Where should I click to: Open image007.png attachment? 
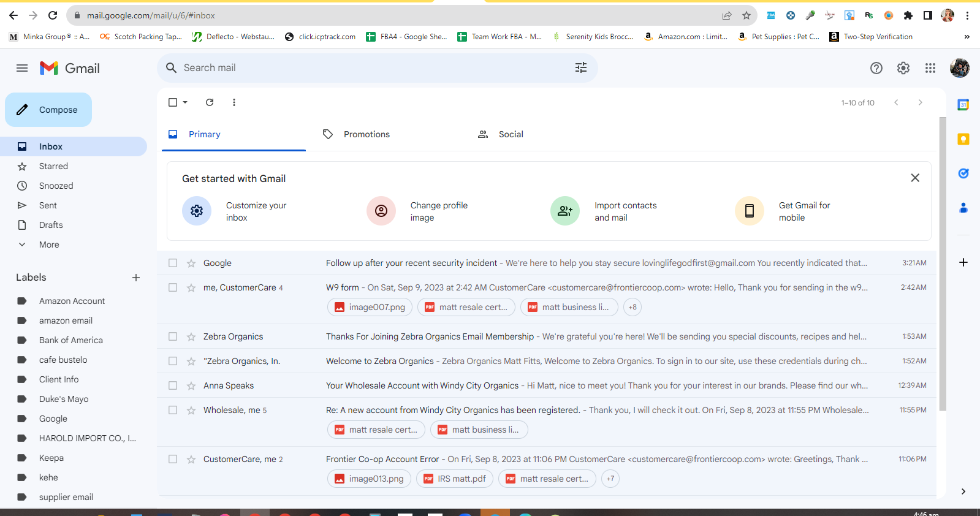tap(370, 307)
